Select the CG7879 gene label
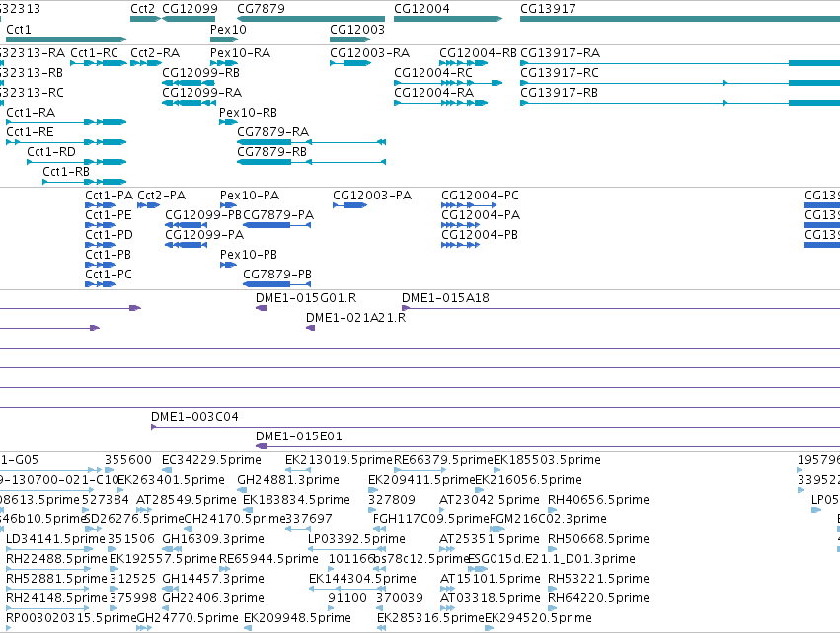Screen dimensions: 840x633 (x=261, y=9)
